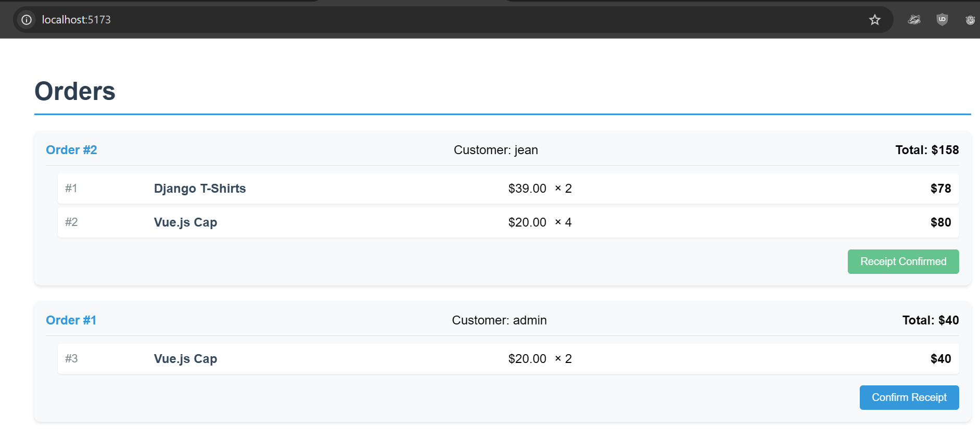Click the Confirm Receipt button
The height and width of the screenshot is (439, 980).
tap(909, 397)
